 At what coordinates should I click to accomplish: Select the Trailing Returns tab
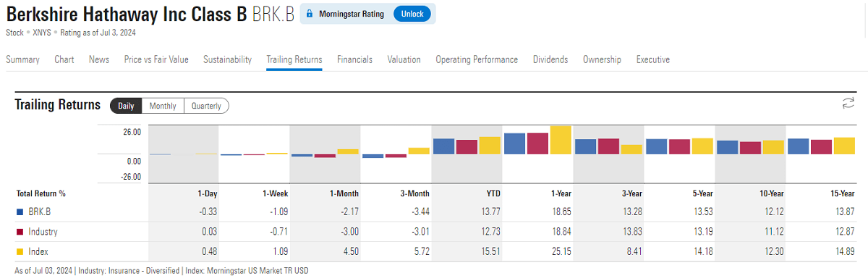(294, 59)
